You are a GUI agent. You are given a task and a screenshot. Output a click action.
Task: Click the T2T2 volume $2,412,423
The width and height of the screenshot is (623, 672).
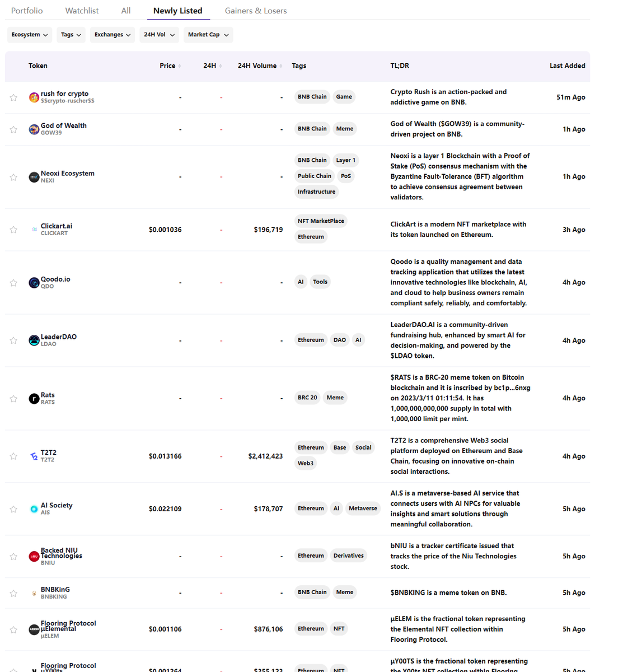(x=265, y=456)
